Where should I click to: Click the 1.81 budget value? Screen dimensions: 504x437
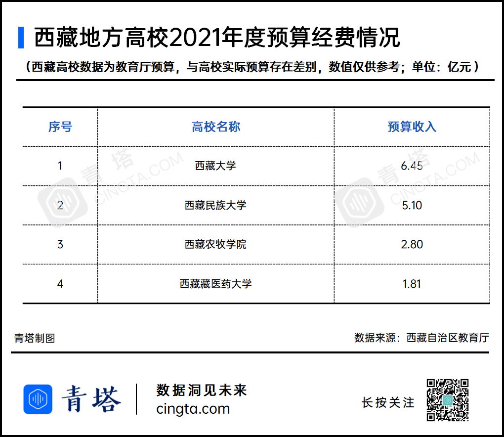click(x=412, y=284)
